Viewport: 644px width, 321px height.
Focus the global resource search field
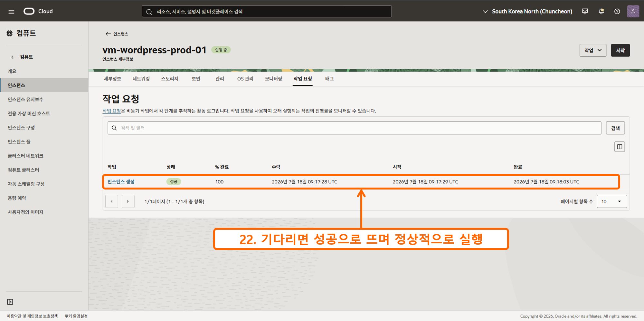tap(267, 12)
